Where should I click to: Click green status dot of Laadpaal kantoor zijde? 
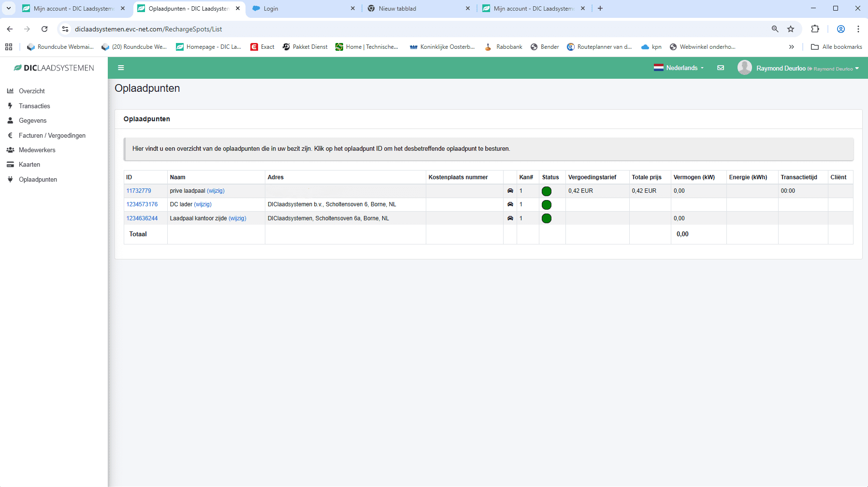[x=547, y=218]
